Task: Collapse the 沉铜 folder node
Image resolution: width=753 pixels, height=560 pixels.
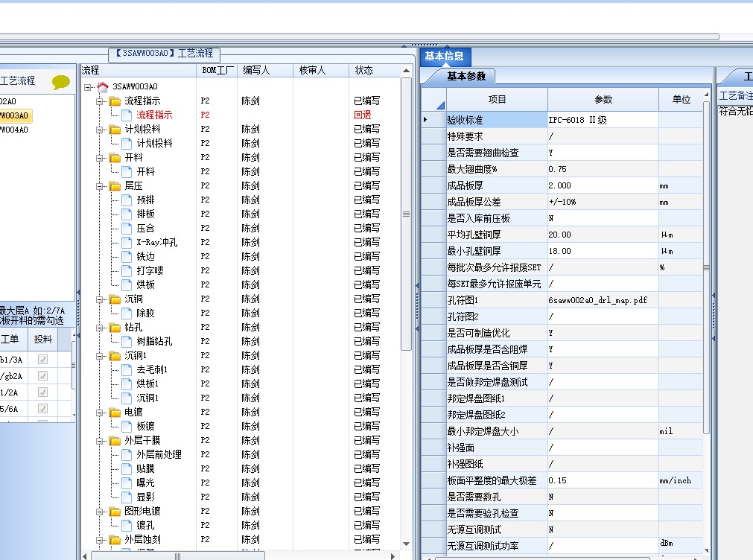Action: coord(99,299)
